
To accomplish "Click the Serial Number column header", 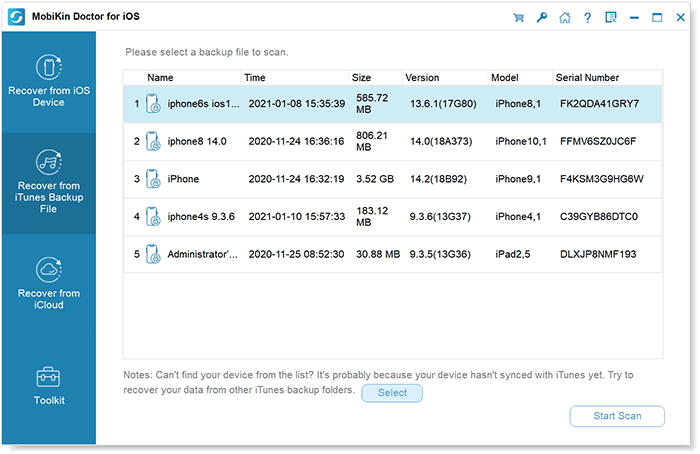I will (x=587, y=77).
